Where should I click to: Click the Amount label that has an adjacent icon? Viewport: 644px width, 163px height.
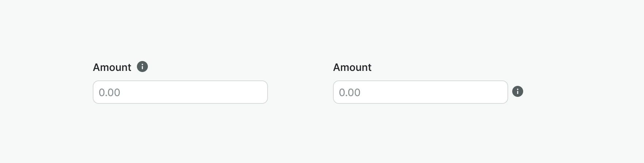pyautogui.click(x=112, y=67)
